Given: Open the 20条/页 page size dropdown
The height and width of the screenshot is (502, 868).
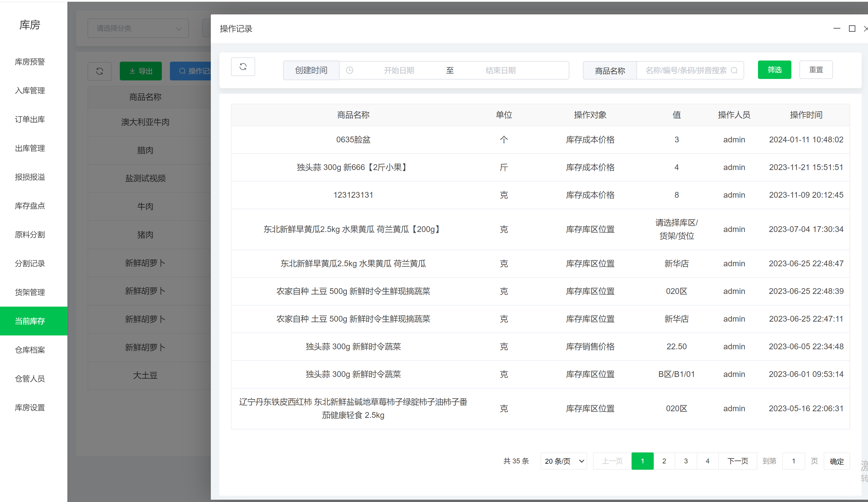Looking at the screenshot, I should [x=564, y=461].
